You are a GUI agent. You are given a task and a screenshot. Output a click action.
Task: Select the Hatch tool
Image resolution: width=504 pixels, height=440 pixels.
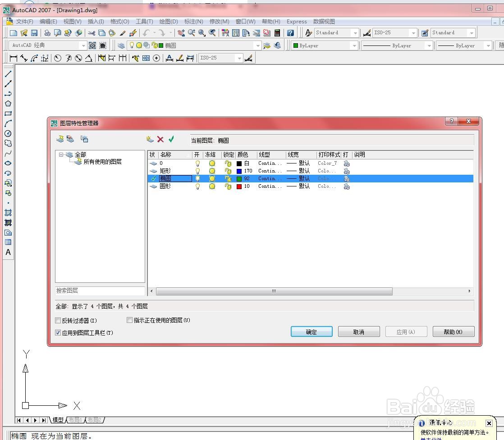click(x=8, y=213)
